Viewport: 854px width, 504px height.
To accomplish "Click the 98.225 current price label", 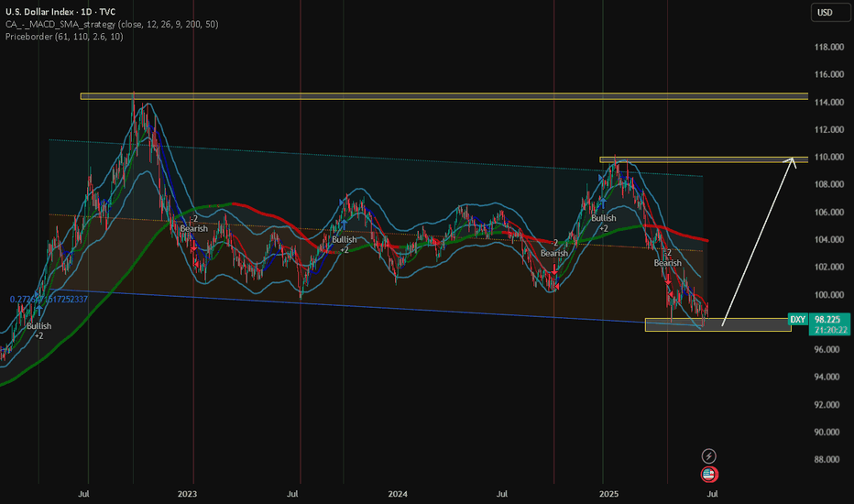I will pyautogui.click(x=829, y=320).
